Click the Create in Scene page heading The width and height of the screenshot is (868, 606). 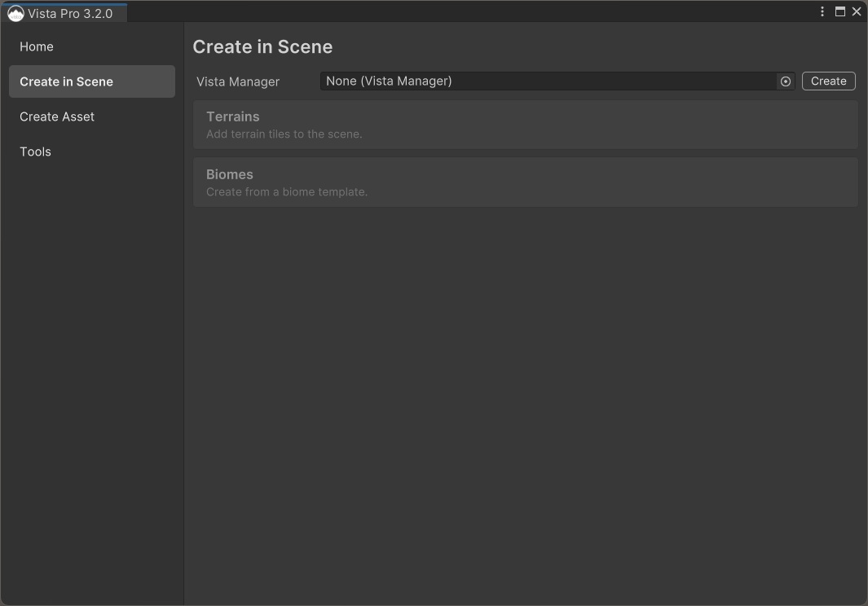tap(262, 46)
